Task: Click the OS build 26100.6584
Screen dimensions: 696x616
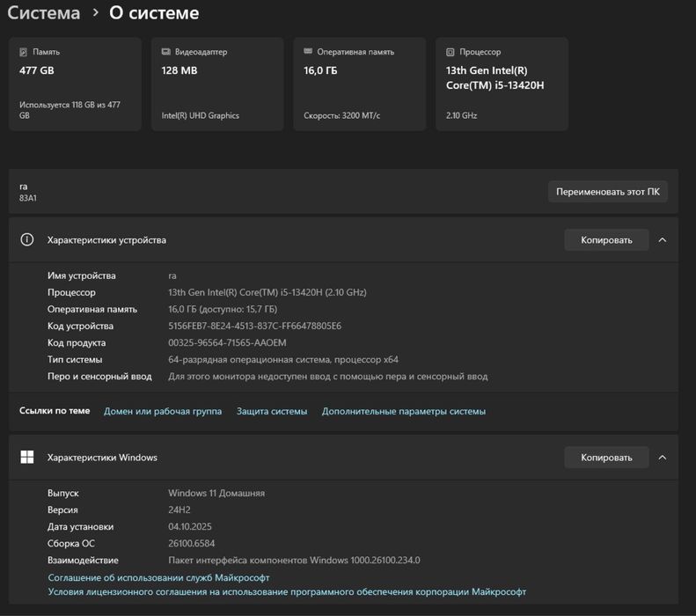Action: [191, 544]
